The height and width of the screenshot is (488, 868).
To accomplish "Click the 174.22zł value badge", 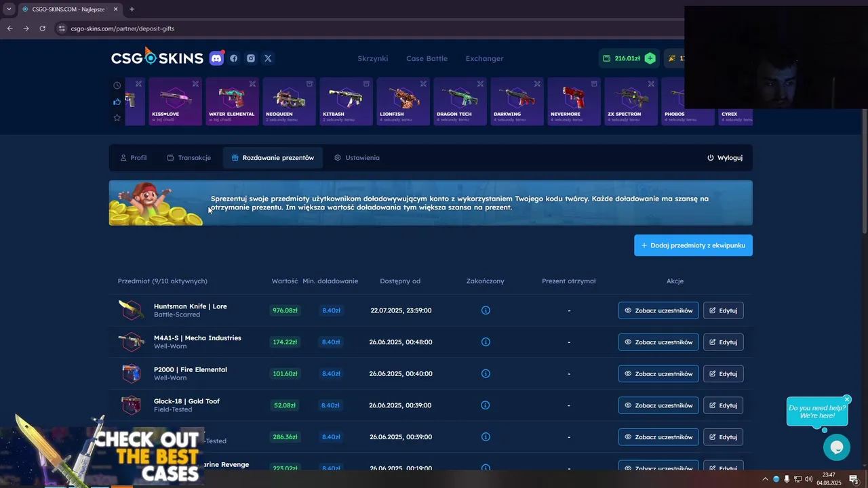I will coord(285,342).
